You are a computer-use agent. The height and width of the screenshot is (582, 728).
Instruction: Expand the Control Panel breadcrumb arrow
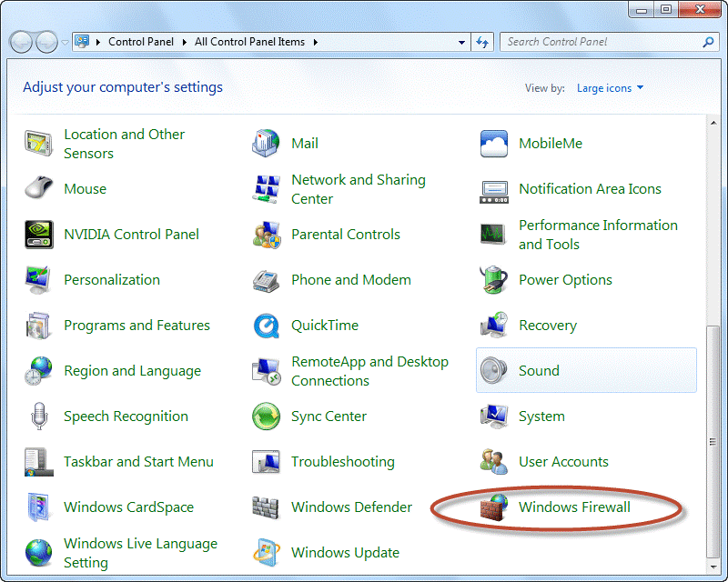coord(187,42)
